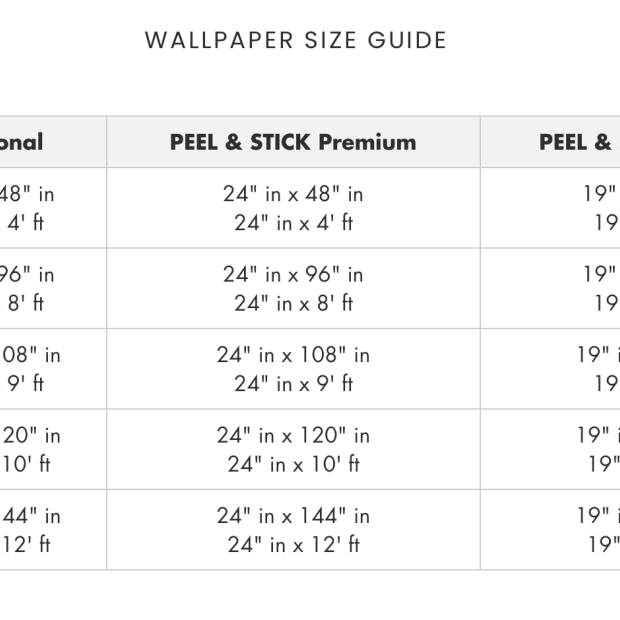
Task: Click the partially visible left column header
Action: point(22,142)
